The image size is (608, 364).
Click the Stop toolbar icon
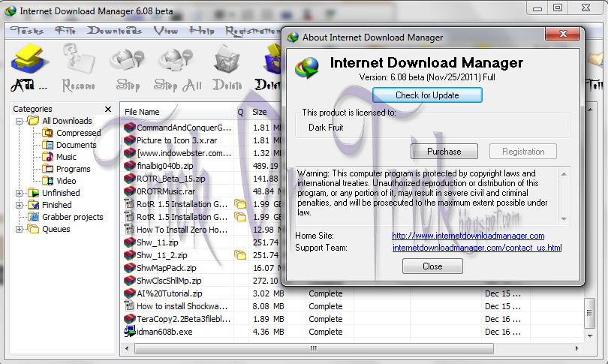tap(128, 60)
